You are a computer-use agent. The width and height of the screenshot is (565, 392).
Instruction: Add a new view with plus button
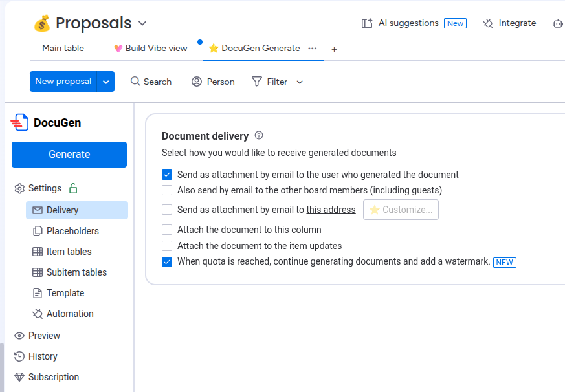(335, 49)
